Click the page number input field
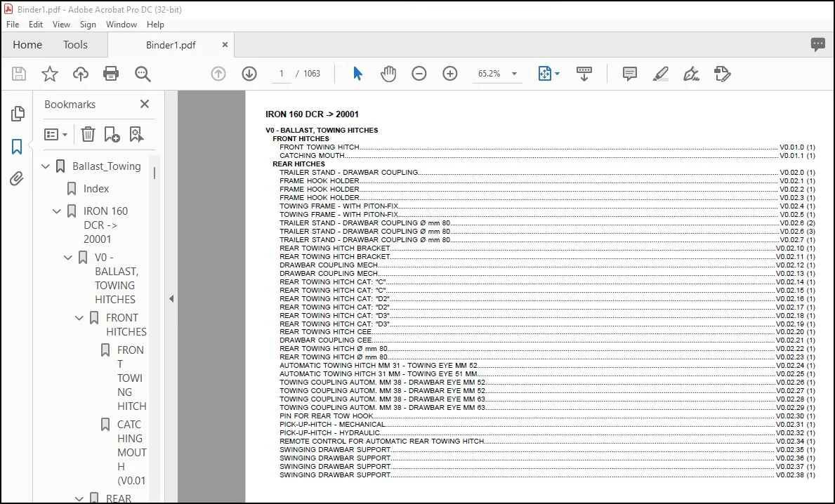Image resolution: width=835 pixels, height=504 pixels. tap(281, 74)
